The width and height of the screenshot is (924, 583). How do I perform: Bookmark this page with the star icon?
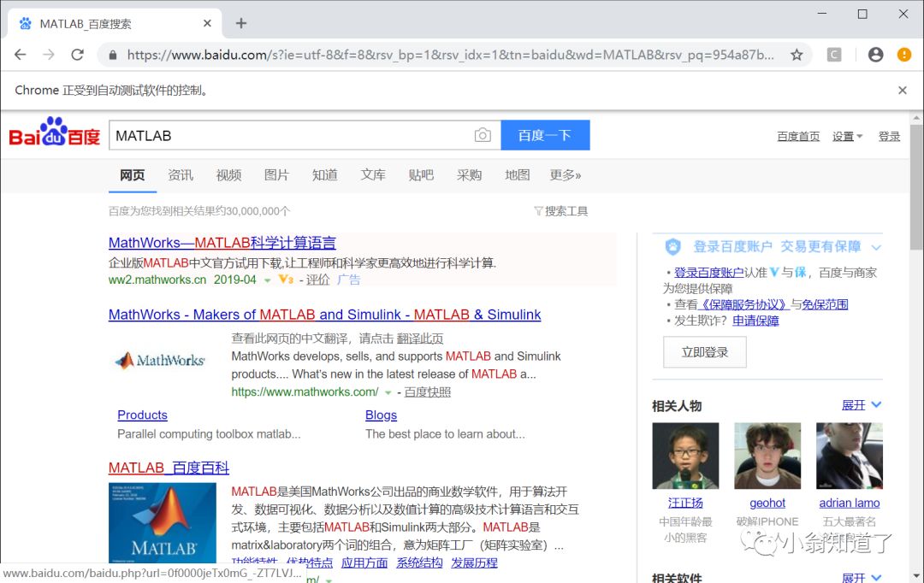(x=797, y=55)
